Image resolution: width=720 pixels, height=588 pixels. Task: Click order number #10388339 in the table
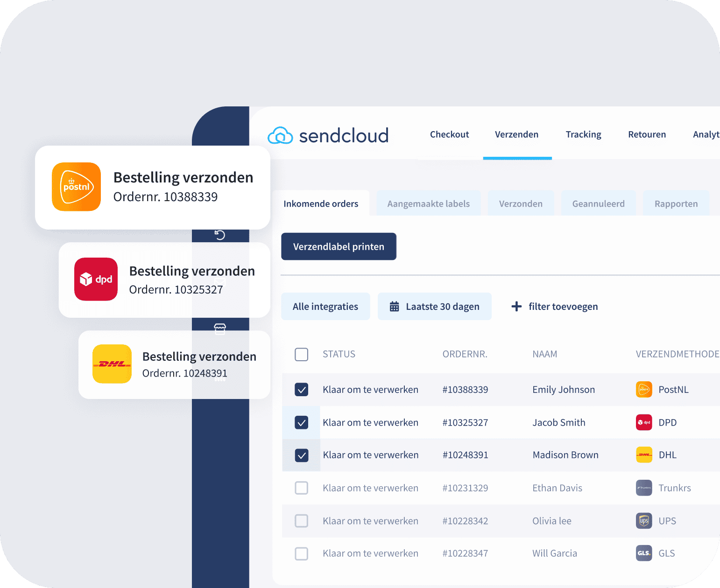(465, 390)
